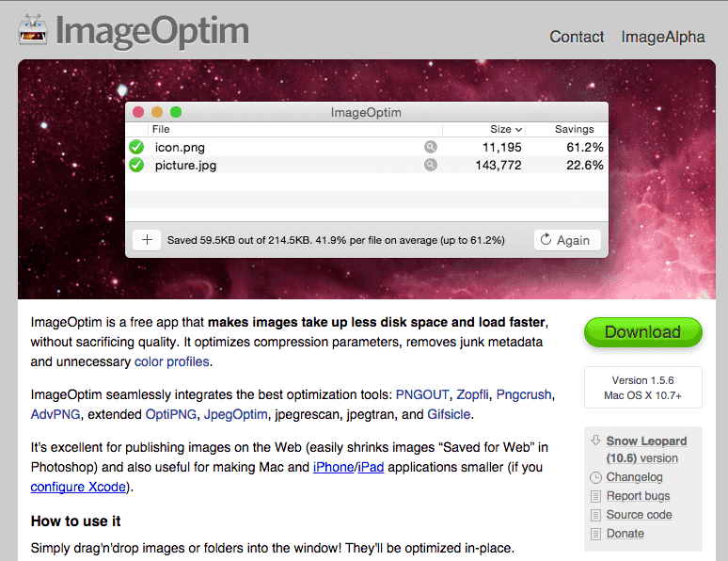Click the document icon beside Donate
The height and width of the screenshot is (561, 728).
pos(595,534)
